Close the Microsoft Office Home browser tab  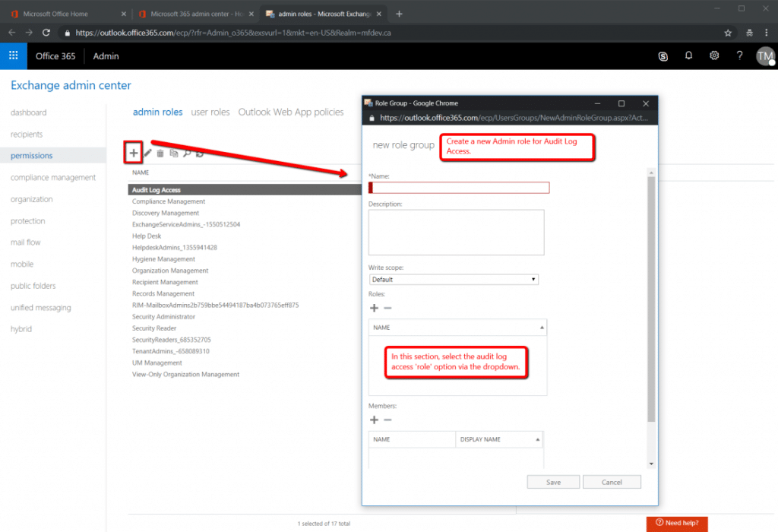124,14
